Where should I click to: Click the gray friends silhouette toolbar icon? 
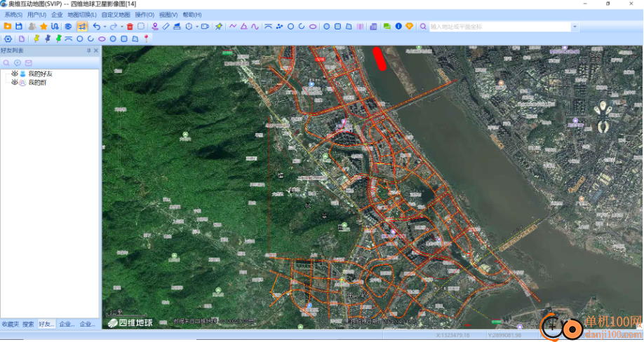point(32,26)
